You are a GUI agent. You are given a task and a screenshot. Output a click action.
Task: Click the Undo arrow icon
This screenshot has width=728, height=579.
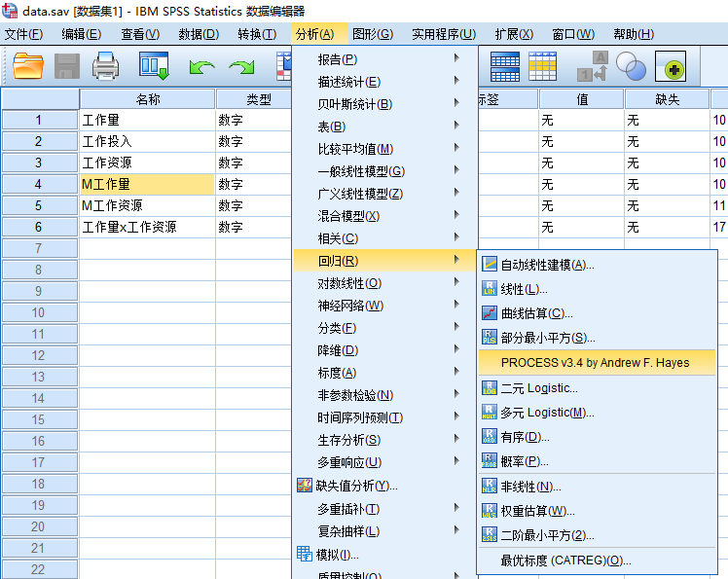click(x=202, y=66)
